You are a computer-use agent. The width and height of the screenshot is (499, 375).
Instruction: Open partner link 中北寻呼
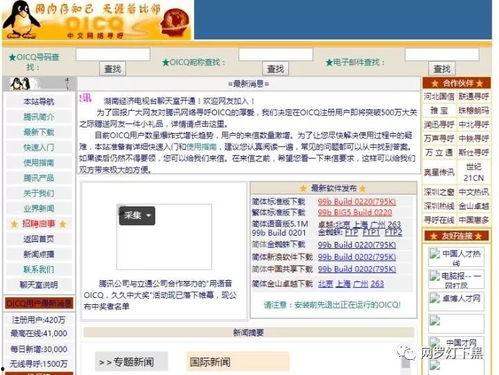point(474,125)
